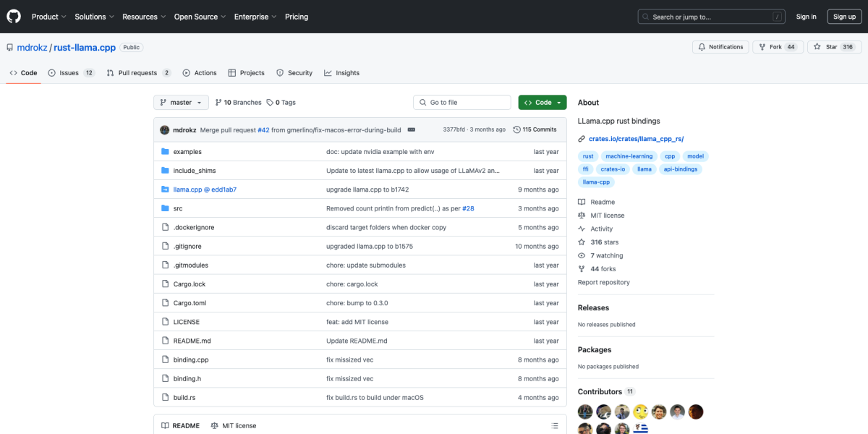Click the examples folder icon
868x434 pixels.
click(x=166, y=151)
